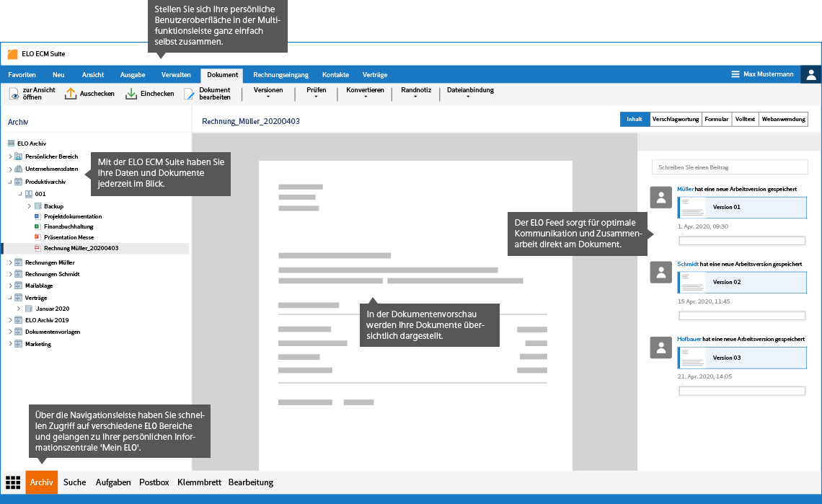Open the Randnotiz dropdown
This screenshot has width=822, height=504.
point(416,93)
